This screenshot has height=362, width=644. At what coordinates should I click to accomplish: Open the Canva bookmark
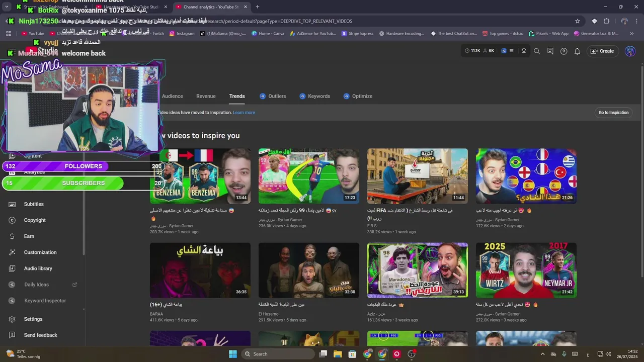[268, 34]
